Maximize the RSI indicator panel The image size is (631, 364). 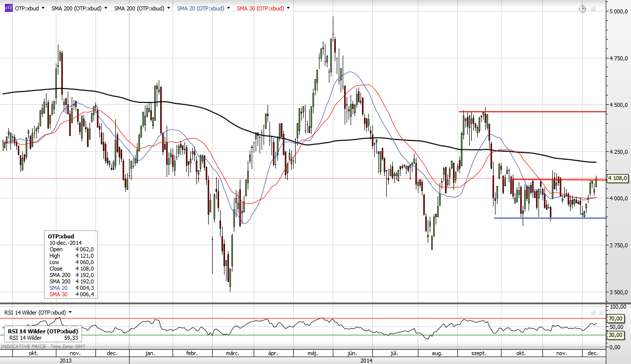tap(593, 313)
